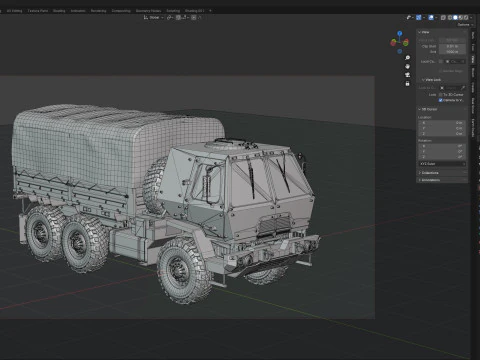Click the 3D Cursor Rotation Z field

coord(442,157)
